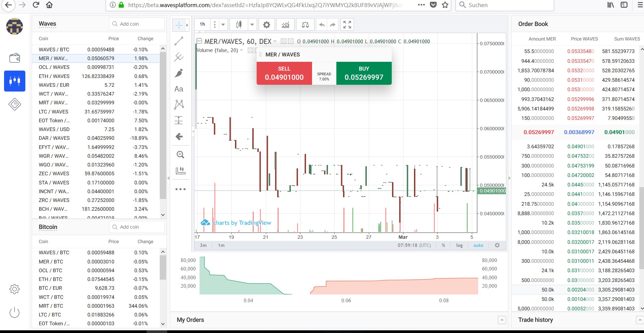Open the MER/WAVES symbol legend dropdown
Screen dimensions: 644x333
275,42
